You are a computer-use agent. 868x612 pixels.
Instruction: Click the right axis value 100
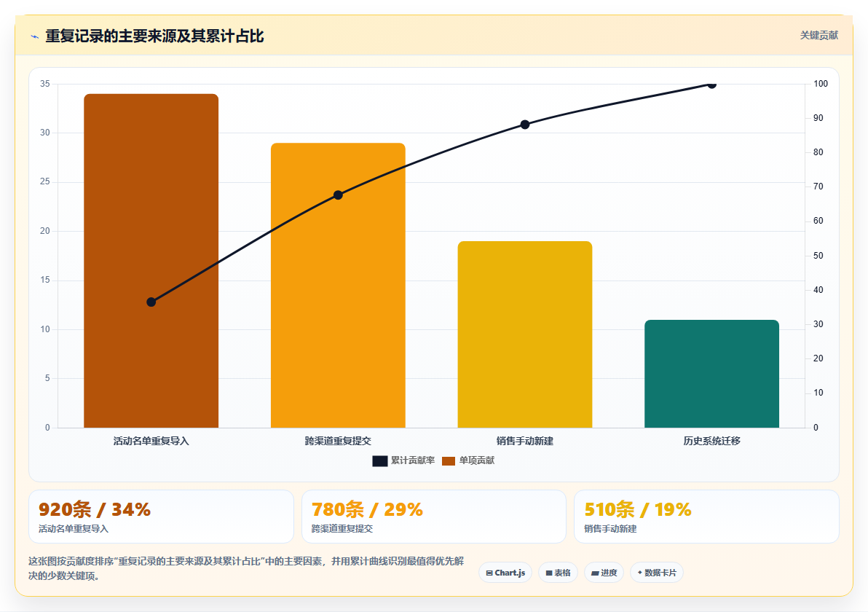821,84
